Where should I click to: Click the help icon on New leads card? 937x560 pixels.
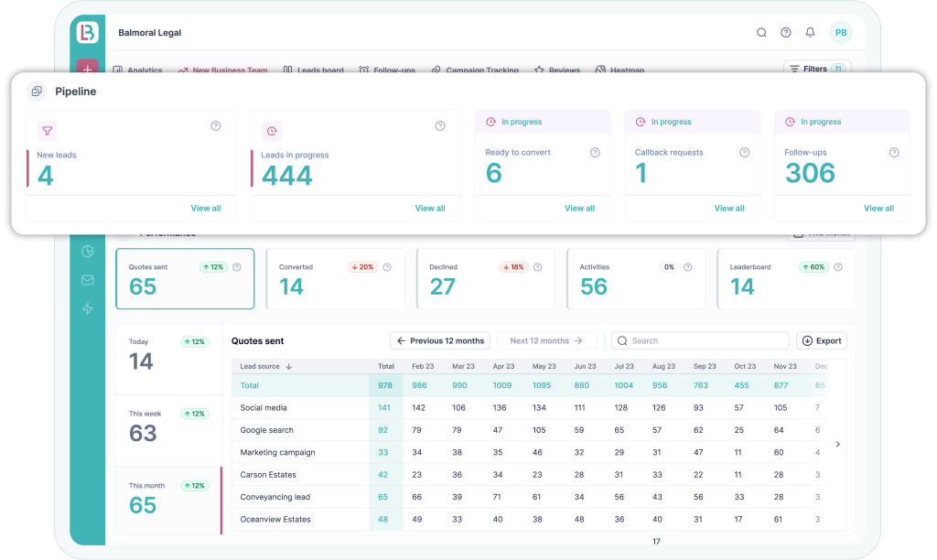(x=216, y=126)
